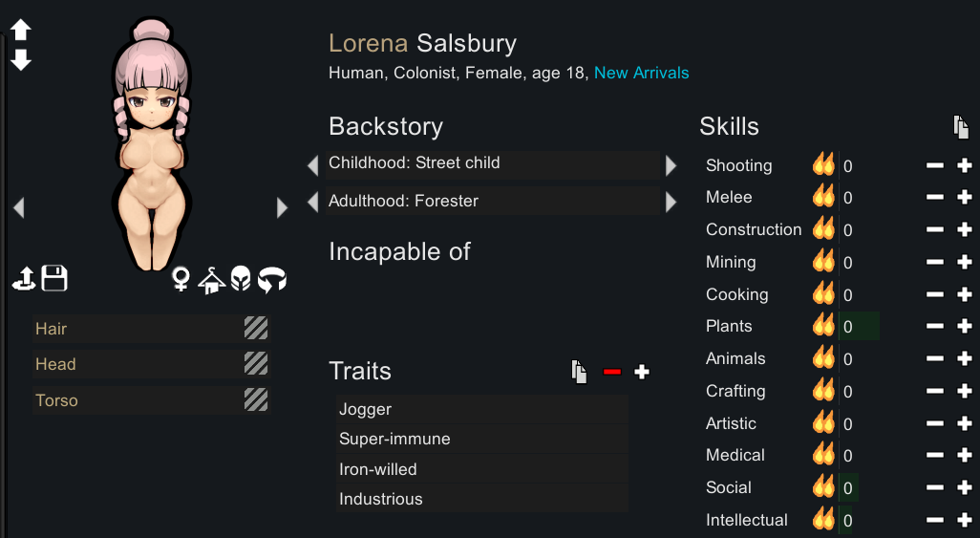The width and height of the screenshot is (980, 538).
Task: Open the Childhood: Street child backstory dropdown
Action: coord(491,164)
